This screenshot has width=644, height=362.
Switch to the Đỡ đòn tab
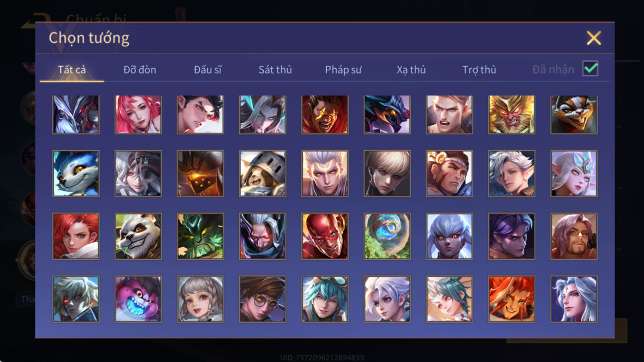(x=140, y=70)
